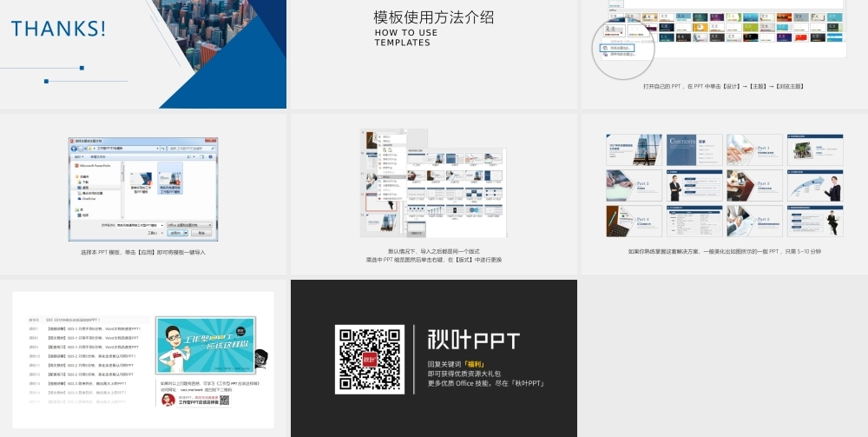Open the course-list slide with cartoon banner
The height and width of the screenshot is (437, 868).
(x=143, y=358)
